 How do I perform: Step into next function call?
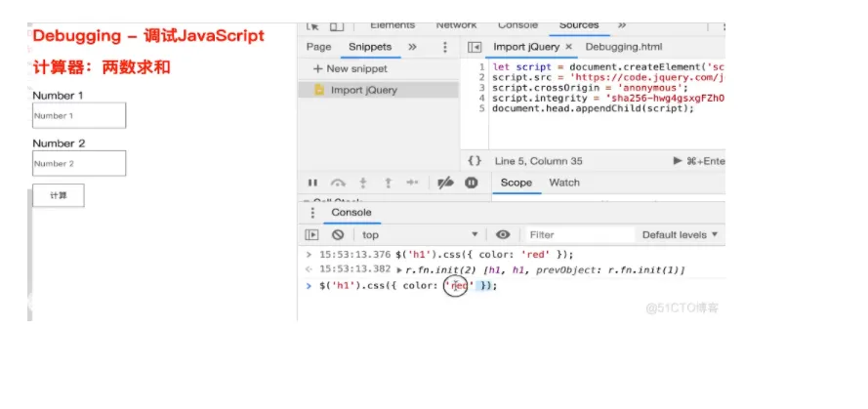pyautogui.click(x=363, y=183)
